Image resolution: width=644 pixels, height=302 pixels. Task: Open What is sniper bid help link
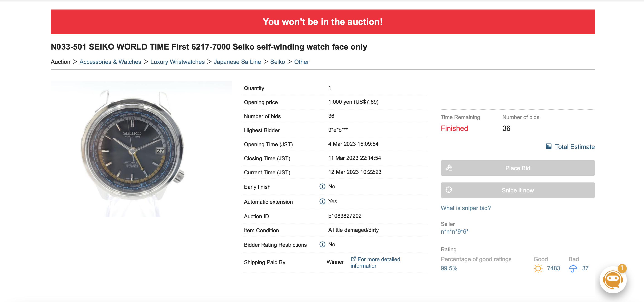[x=466, y=208]
